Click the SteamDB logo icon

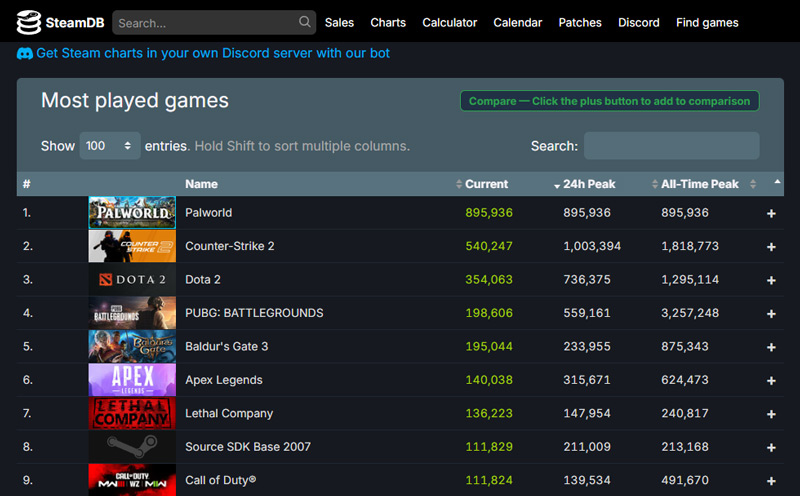pyautogui.click(x=29, y=22)
